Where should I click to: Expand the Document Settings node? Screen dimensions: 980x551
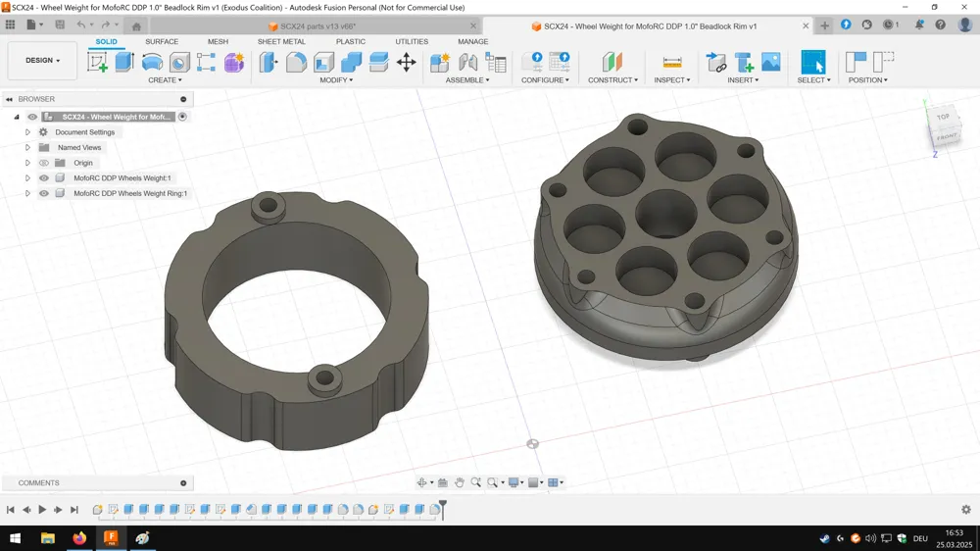(x=27, y=132)
